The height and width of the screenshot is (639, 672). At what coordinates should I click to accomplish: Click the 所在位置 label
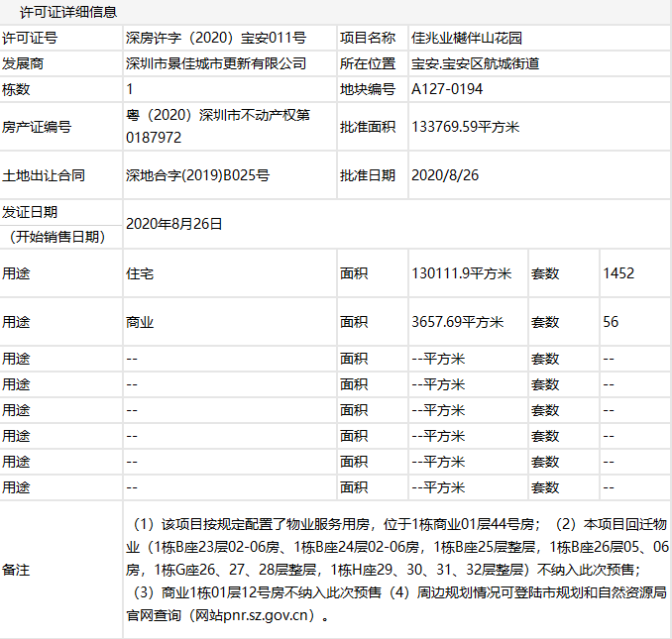(x=368, y=63)
